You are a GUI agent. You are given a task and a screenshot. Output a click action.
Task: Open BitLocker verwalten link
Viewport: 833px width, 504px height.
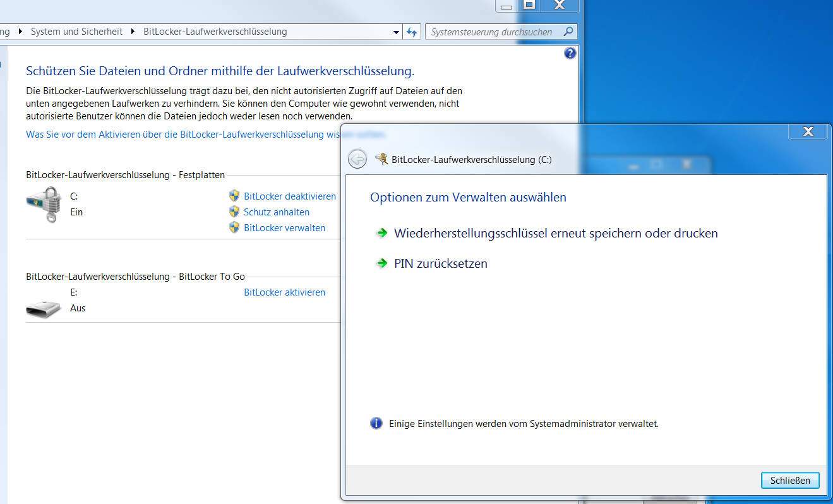coord(285,228)
